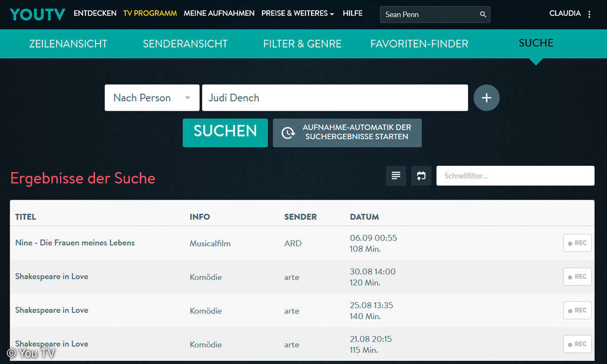Open the ENTDECKEN menu item
The image size is (607, 364).
(95, 14)
